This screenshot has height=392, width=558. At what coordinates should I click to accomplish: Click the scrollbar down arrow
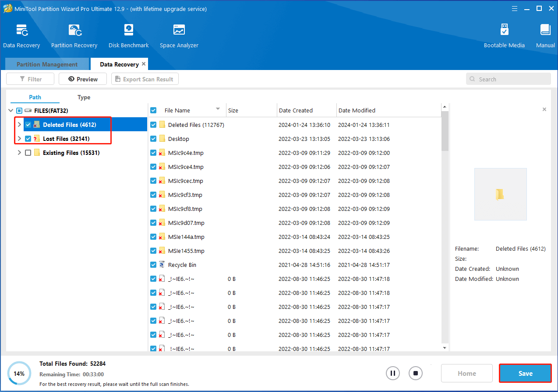coord(445,347)
